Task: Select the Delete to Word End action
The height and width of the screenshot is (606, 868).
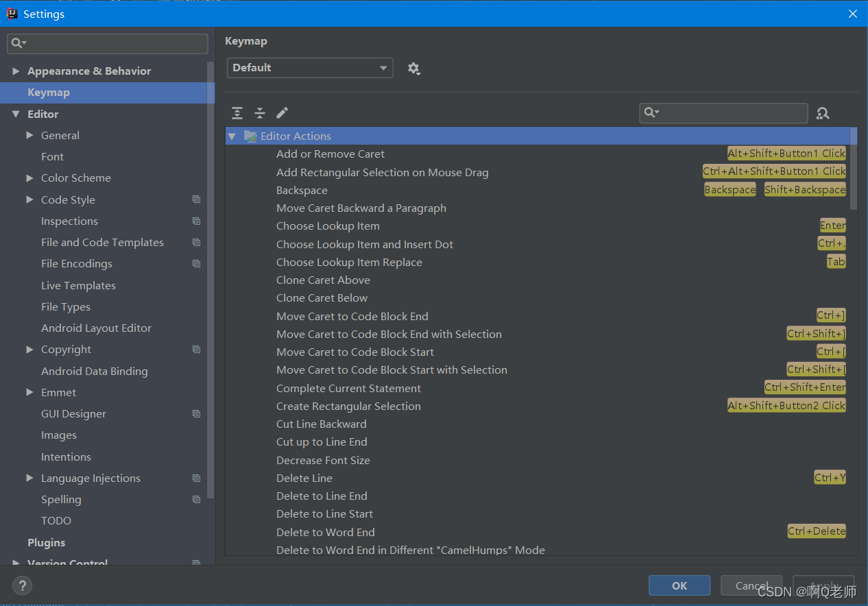Action: pos(326,532)
